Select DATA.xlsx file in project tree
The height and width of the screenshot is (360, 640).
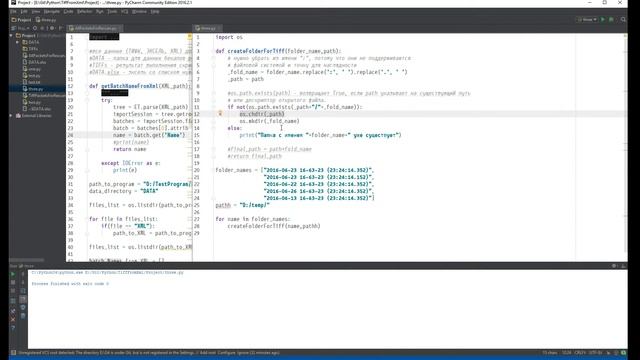37,62
